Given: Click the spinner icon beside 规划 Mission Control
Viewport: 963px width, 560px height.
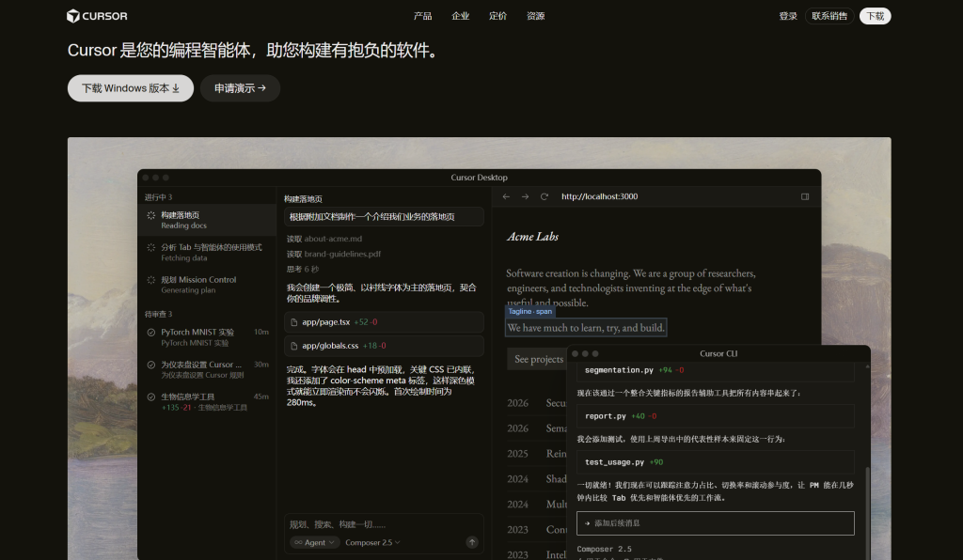Looking at the screenshot, I should pos(151,280).
